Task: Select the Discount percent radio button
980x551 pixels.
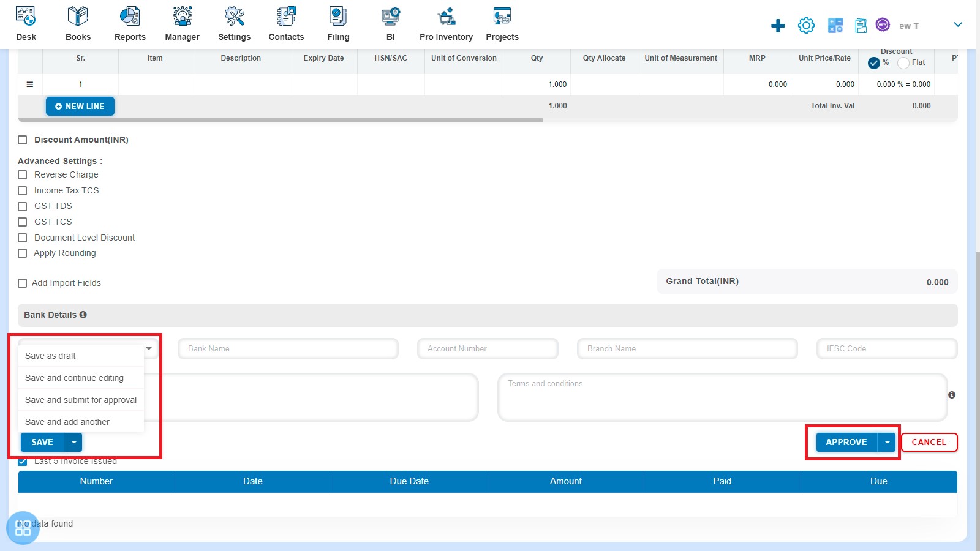Action: pyautogui.click(x=874, y=63)
